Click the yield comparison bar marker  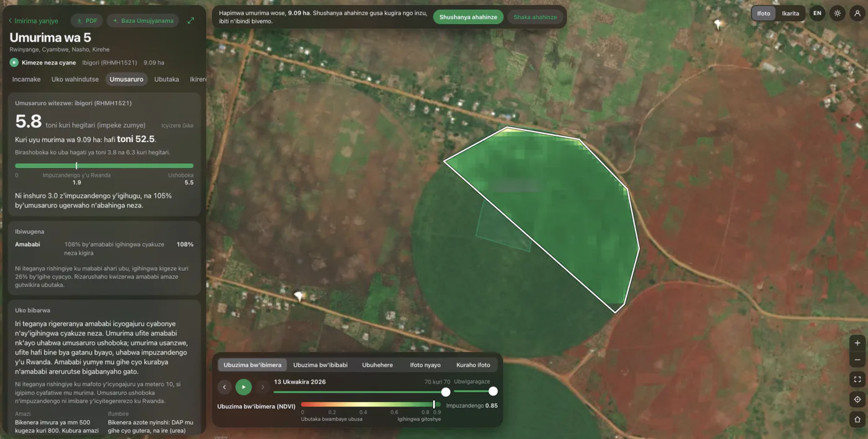pyautogui.click(x=76, y=166)
